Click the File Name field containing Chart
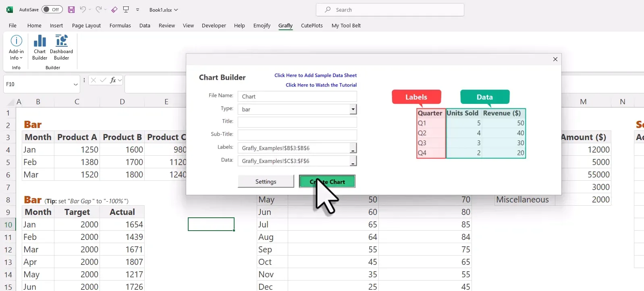The image size is (644, 291). click(297, 97)
